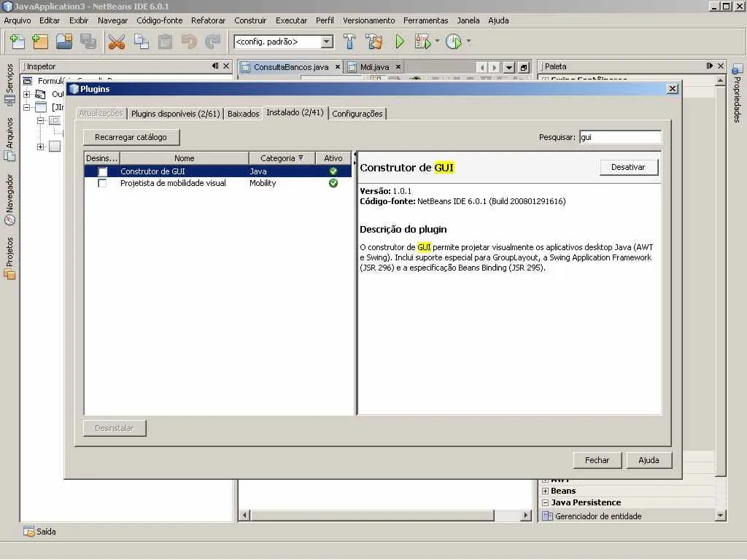Switch to Plugins disponíveis (2/61) tab
Screen dimensions: 747x560
pos(175,114)
